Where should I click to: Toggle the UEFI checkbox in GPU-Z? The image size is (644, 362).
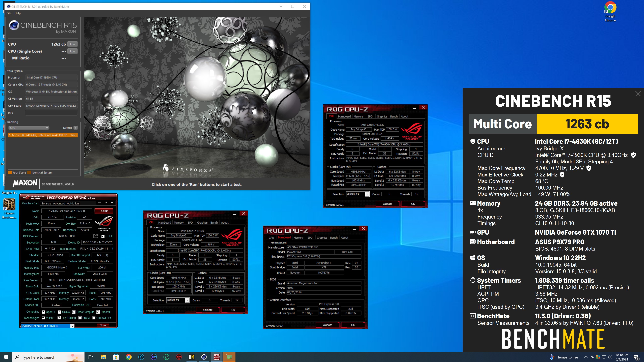pyautogui.click(x=103, y=236)
